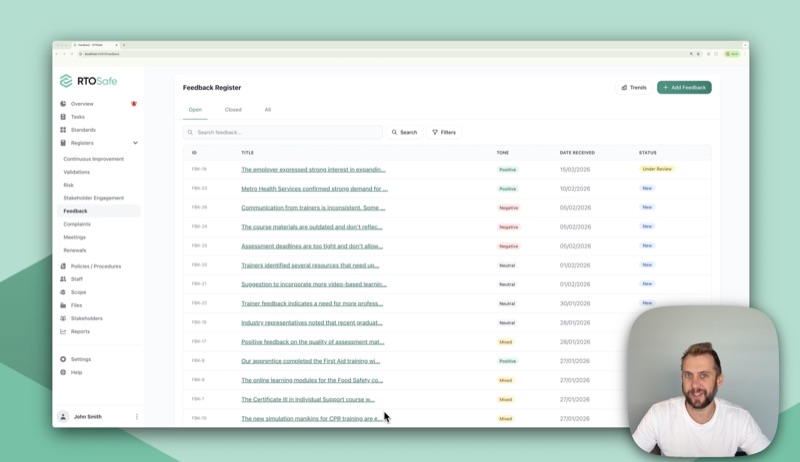Image resolution: width=800 pixels, height=462 pixels.
Task: Click the Search feedback input field
Action: (285, 132)
